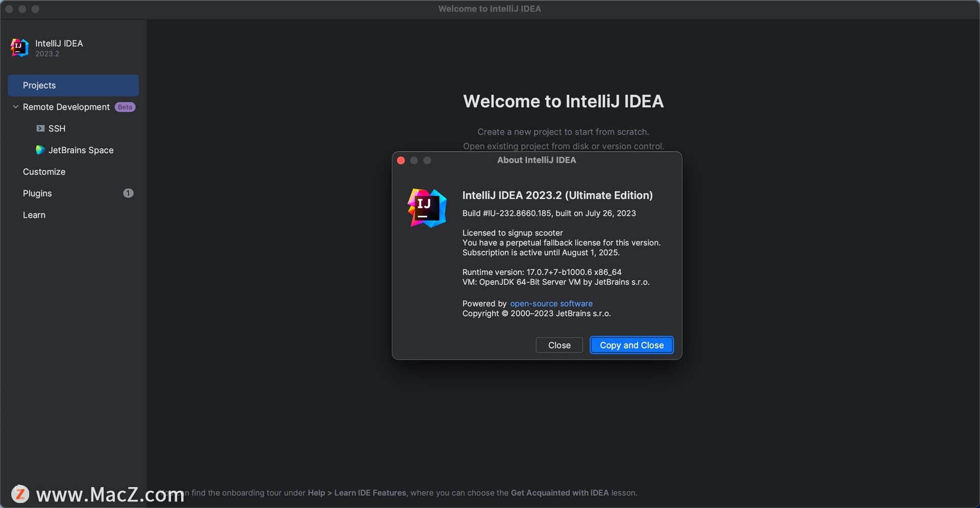Click the Copyright 2000–2023 JetBrains line

[x=536, y=314]
